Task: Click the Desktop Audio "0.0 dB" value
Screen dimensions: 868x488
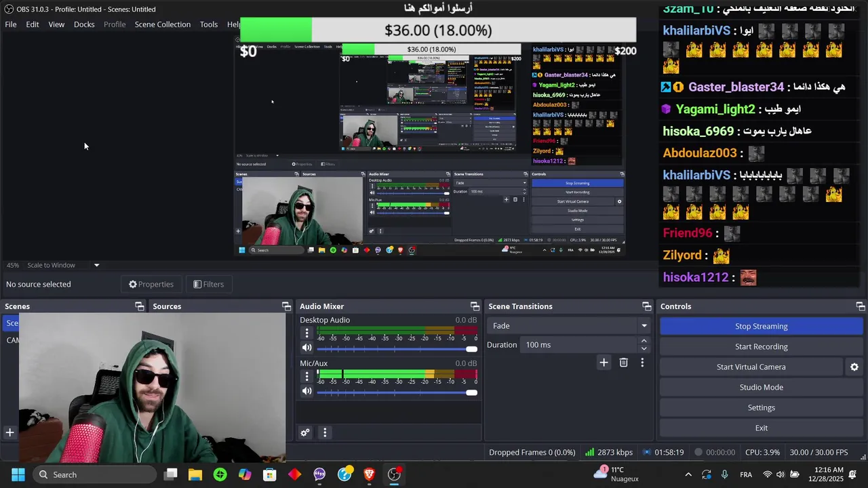Action: pos(466,320)
